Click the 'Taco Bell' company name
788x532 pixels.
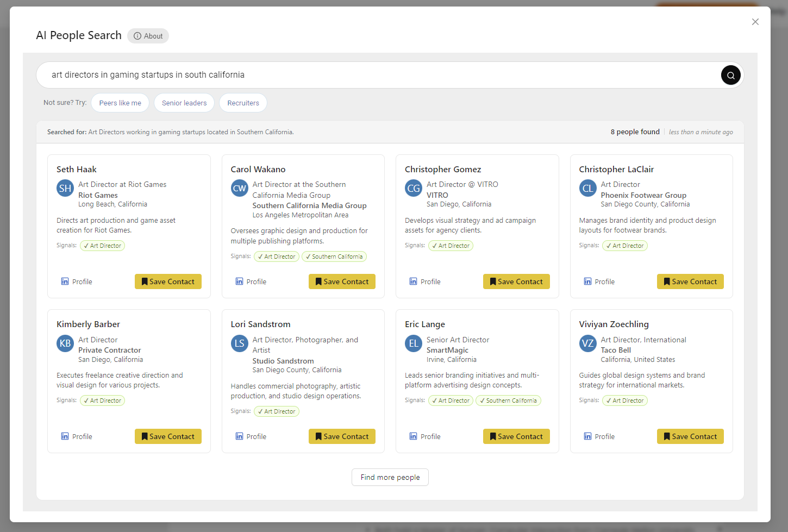coord(616,350)
